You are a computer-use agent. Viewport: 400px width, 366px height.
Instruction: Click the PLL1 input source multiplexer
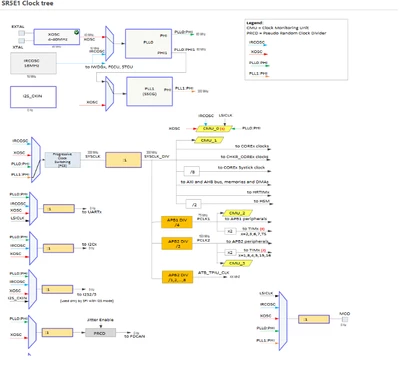(109, 94)
